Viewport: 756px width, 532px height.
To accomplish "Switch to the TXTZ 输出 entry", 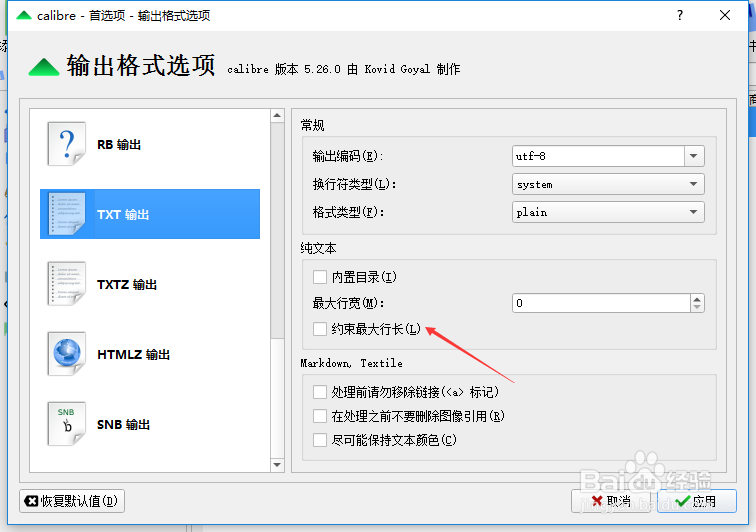I will pyautogui.click(x=150, y=284).
